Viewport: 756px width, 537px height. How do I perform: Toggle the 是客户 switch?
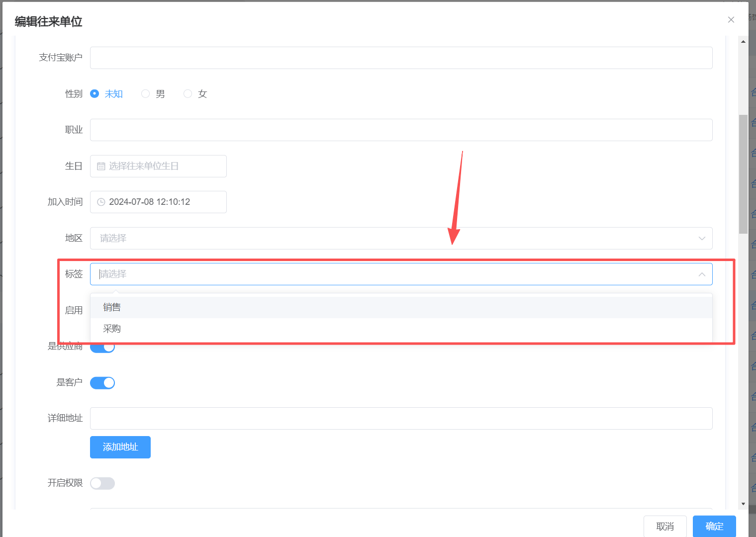tap(102, 383)
